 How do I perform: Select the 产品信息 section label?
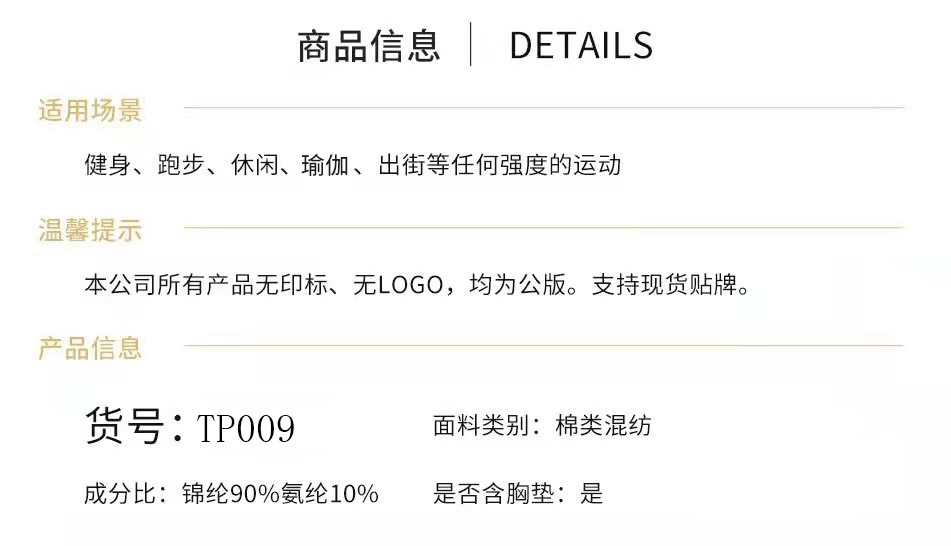pos(90,348)
